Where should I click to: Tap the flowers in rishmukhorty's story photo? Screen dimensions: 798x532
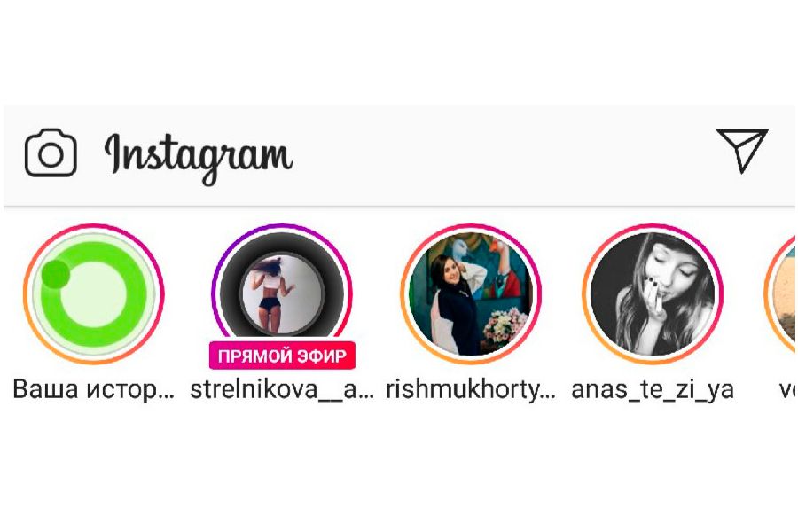click(505, 325)
